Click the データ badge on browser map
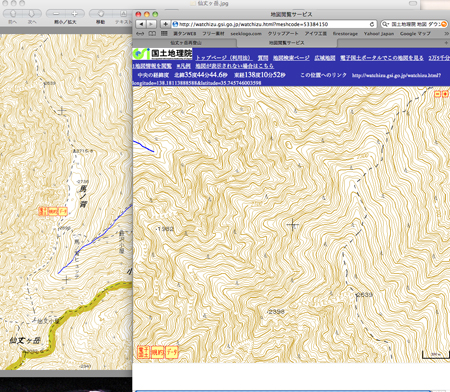 pos(172,352)
